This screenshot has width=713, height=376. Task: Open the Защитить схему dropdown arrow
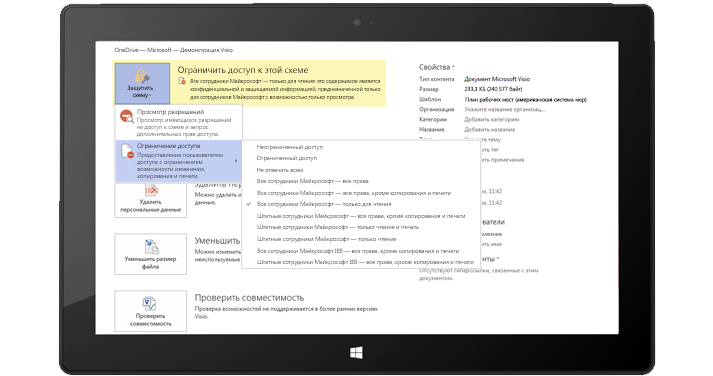coord(150,96)
